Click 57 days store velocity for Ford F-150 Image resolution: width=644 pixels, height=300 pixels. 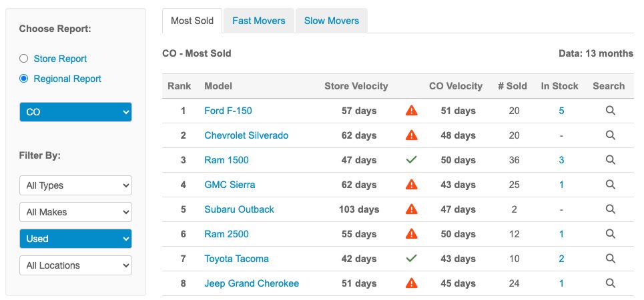click(359, 111)
